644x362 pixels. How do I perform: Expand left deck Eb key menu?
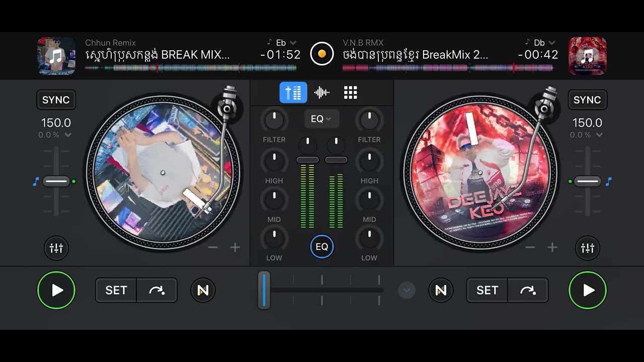click(282, 43)
